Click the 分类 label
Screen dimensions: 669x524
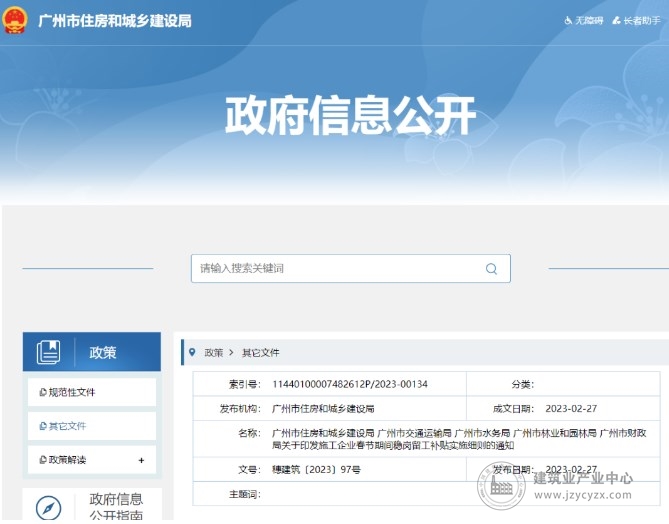coord(523,384)
